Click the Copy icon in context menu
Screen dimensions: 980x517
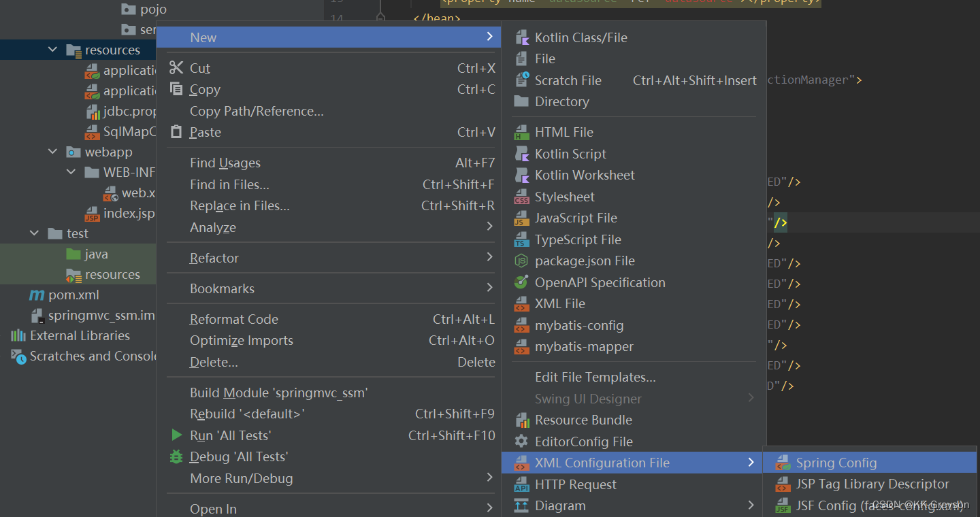[x=176, y=89]
